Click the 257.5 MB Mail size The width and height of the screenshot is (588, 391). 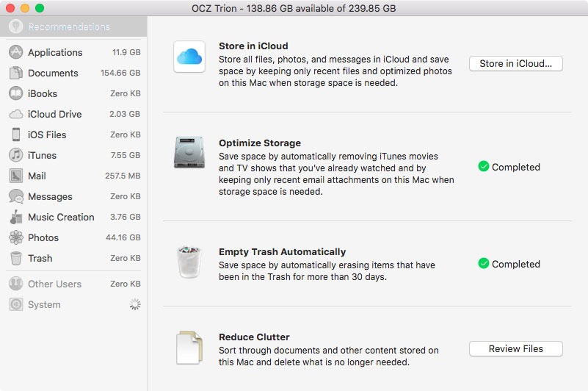(x=123, y=176)
